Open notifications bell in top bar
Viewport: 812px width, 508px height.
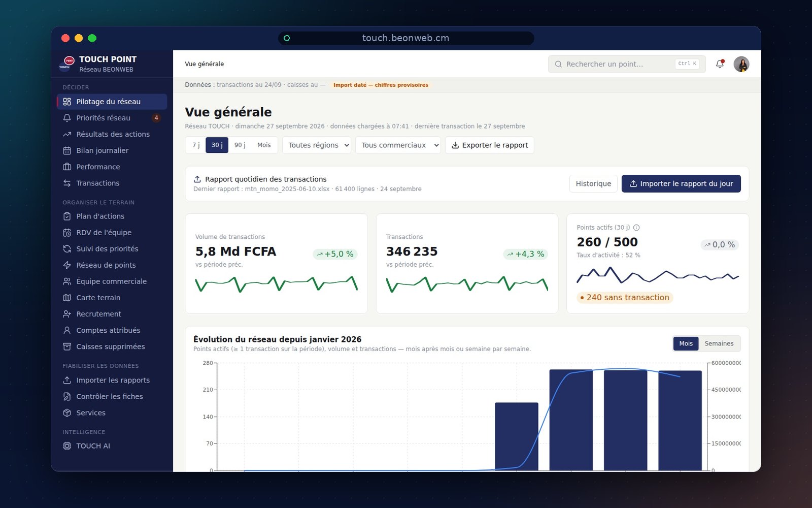click(720, 64)
